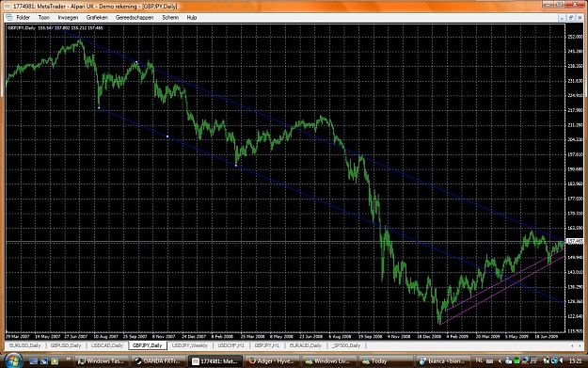Close the inner GBPJPY chart window
The image size is (588, 368).
(580, 18)
